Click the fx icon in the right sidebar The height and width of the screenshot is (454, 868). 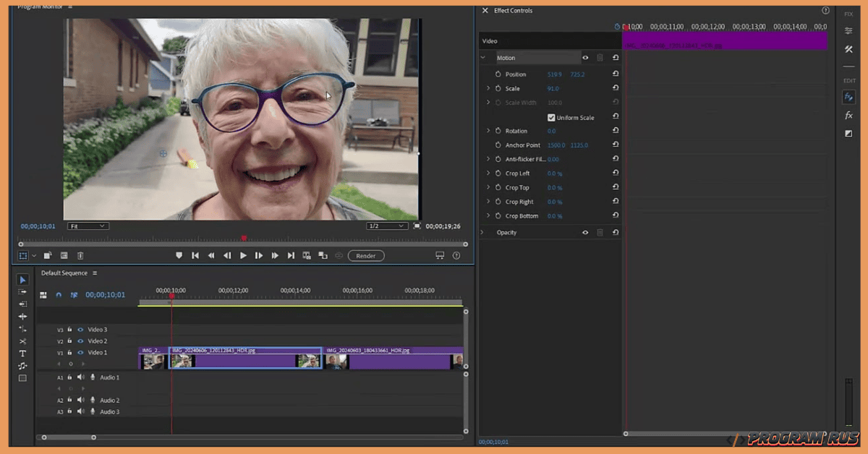[x=849, y=114]
